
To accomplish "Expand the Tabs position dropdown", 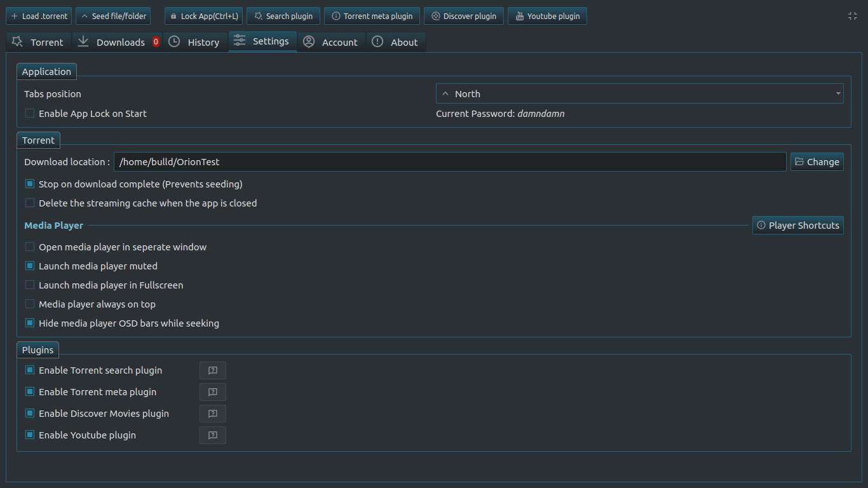I will point(639,94).
